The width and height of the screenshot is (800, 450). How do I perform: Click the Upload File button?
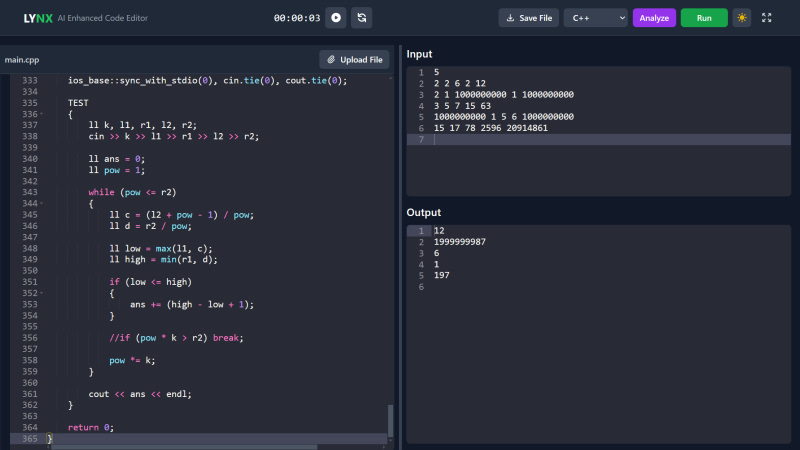click(355, 60)
